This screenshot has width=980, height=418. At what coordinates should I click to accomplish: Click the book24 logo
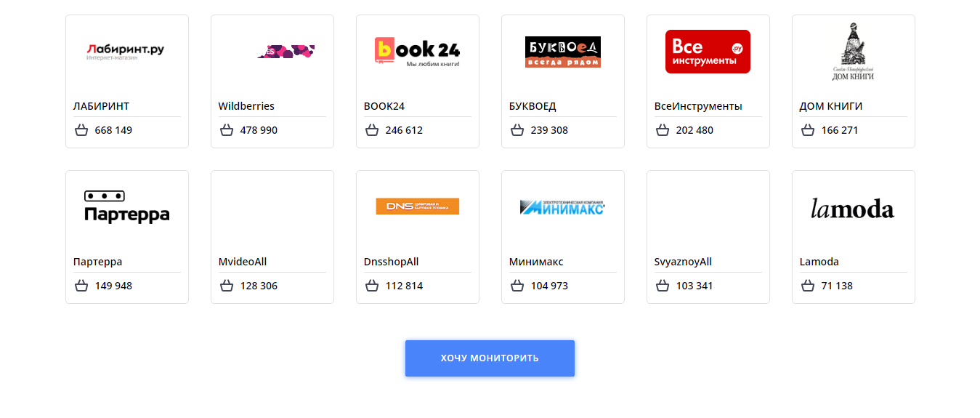pos(417,52)
